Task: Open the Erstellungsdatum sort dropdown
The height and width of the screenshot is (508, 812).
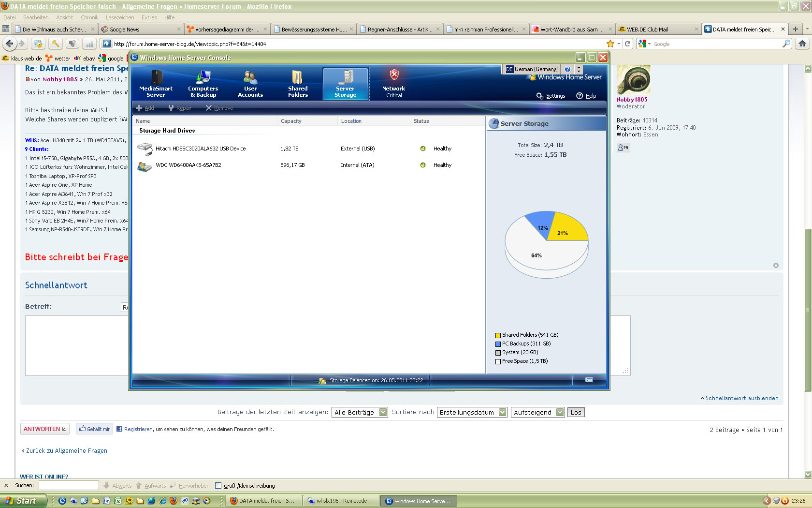Action: [472, 412]
